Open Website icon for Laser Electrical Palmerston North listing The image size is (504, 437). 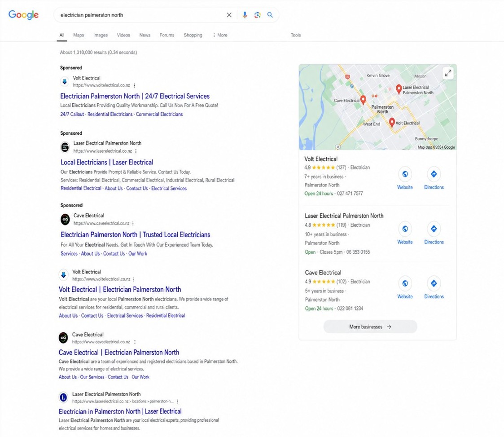click(x=405, y=229)
